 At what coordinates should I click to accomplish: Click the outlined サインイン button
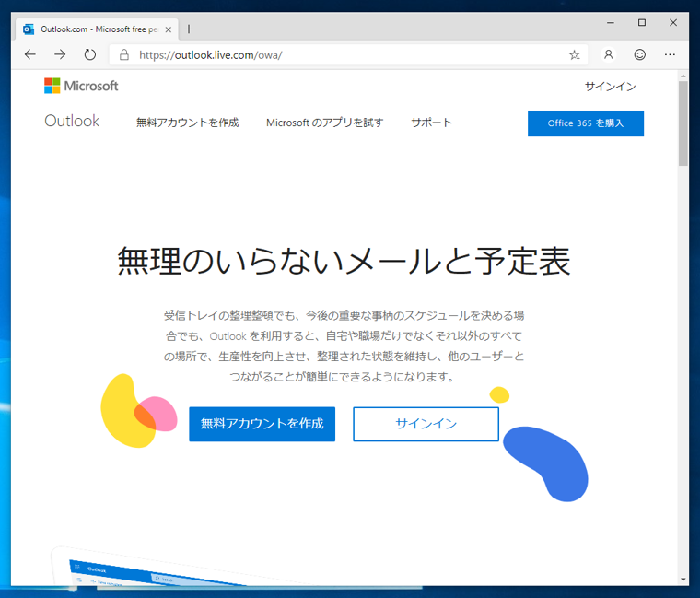pos(426,424)
